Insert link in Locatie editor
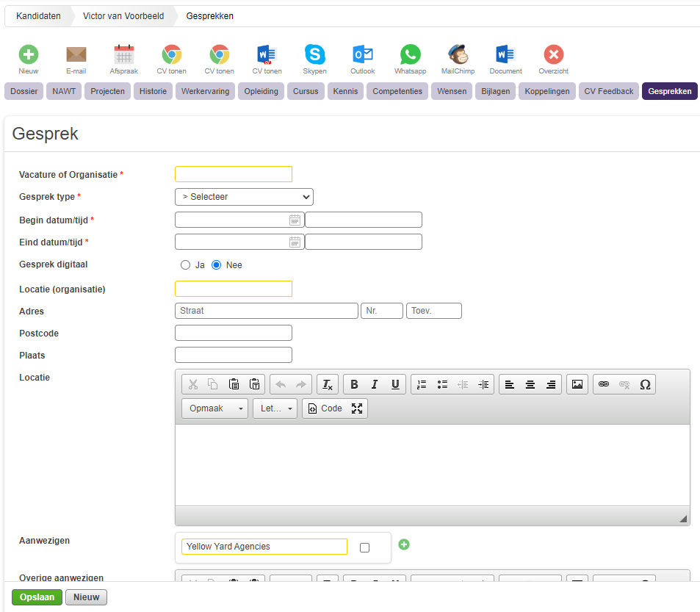This screenshot has width=700, height=612. (x=604, y=384)
